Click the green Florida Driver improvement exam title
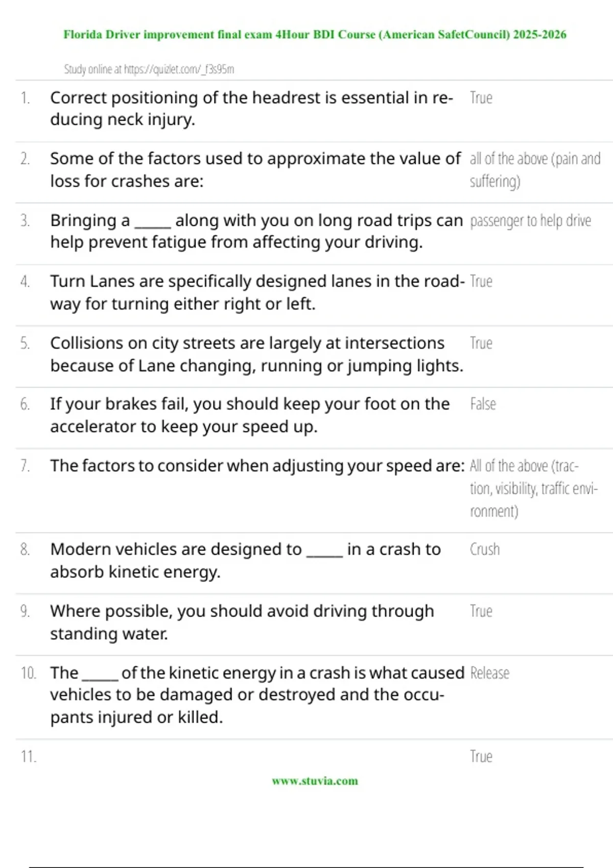 tap(315, 35)
